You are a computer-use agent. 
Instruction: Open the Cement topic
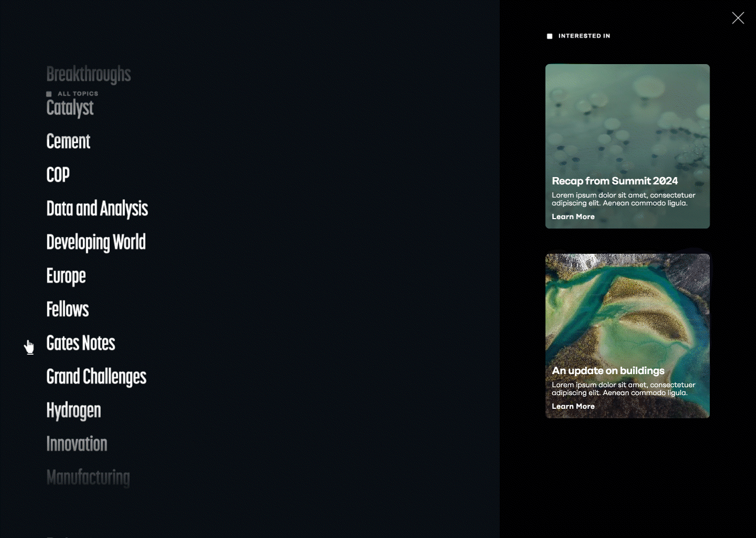point(68,141)
